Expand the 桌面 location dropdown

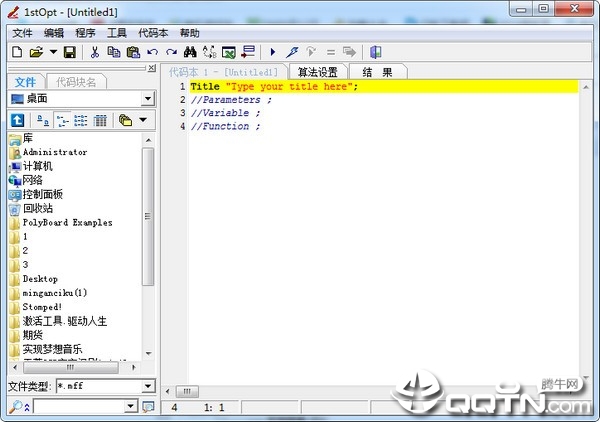148,99
